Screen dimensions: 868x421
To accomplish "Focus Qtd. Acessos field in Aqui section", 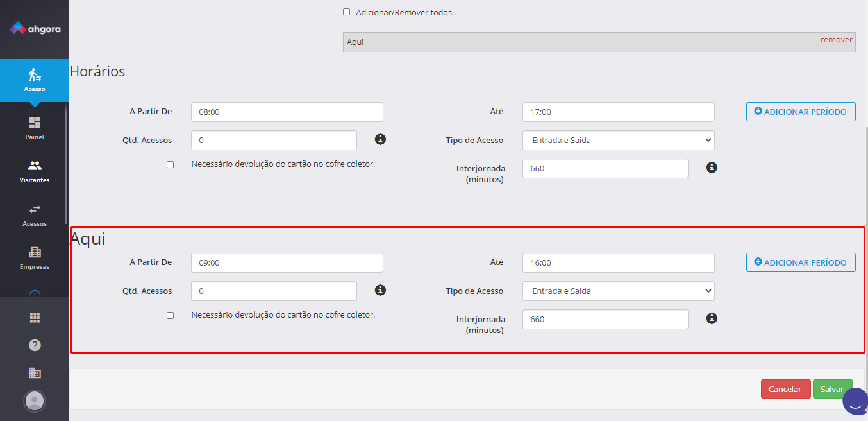I will tap(274, 291).
